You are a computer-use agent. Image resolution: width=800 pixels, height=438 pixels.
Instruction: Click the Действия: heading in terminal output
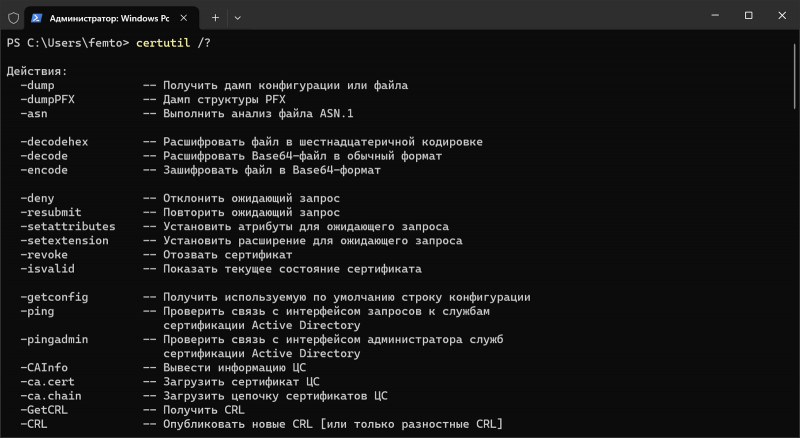37,72
